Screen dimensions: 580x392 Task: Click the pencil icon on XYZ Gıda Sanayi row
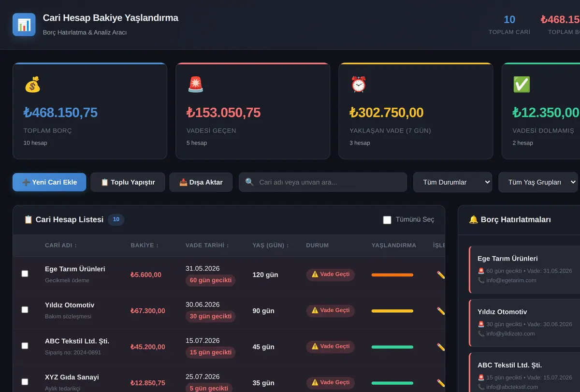[x=441, y=383]
